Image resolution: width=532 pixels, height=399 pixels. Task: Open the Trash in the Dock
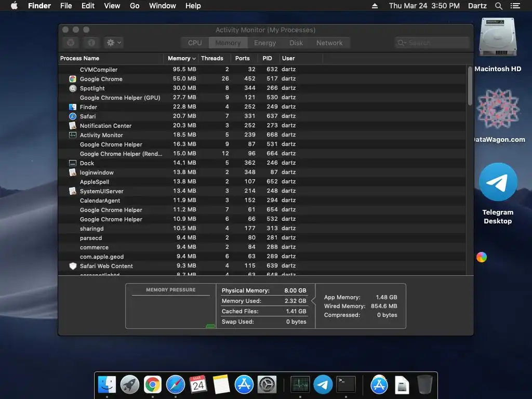point(424,385)
